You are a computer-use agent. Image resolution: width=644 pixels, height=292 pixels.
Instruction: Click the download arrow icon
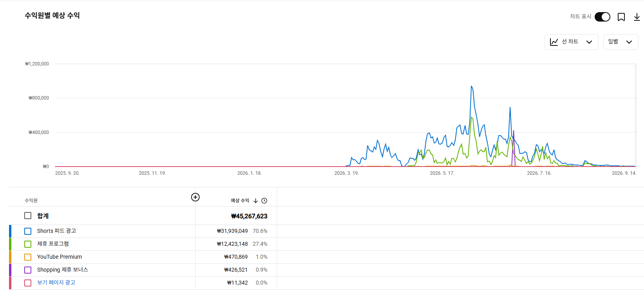click(x=637, y=17)
